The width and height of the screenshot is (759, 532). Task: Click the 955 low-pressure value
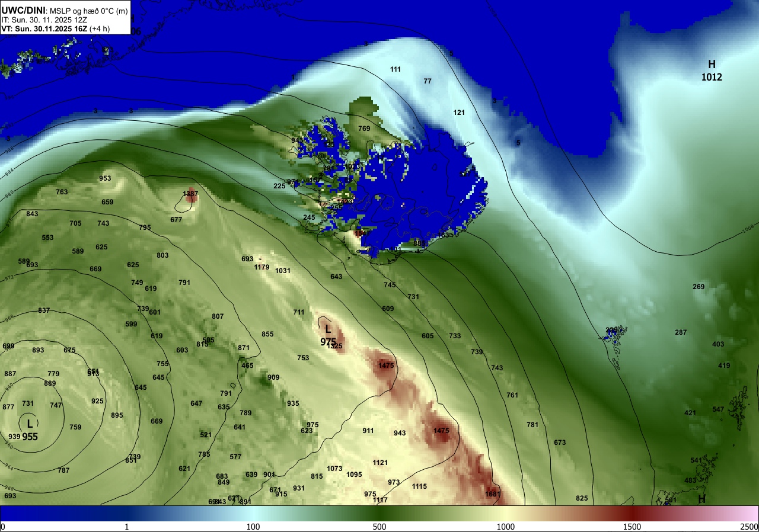[30, 437]
